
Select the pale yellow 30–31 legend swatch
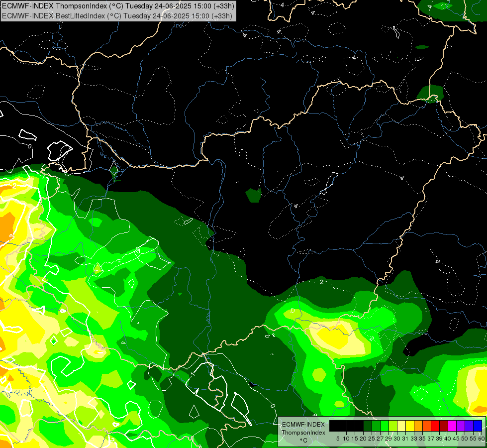click(401, 426)
